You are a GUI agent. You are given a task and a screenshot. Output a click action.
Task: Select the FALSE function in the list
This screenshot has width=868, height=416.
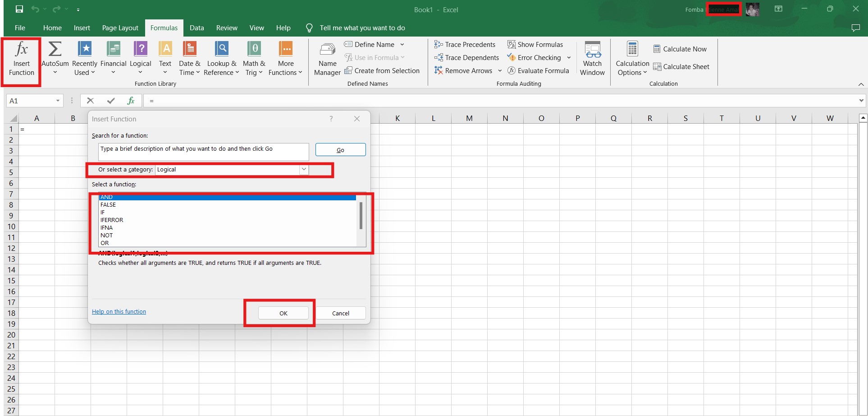coord(227,204)
